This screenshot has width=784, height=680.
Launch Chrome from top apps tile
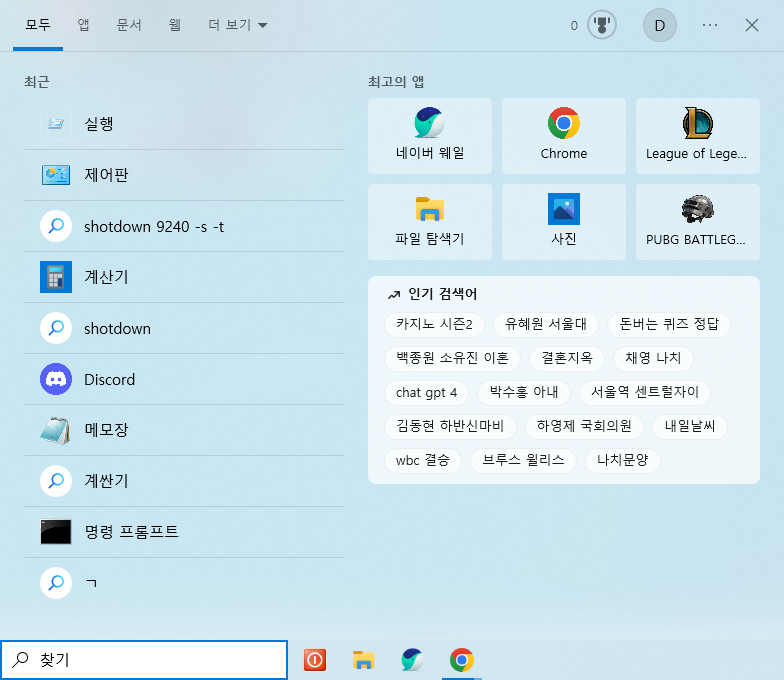[x=564, y=136]
